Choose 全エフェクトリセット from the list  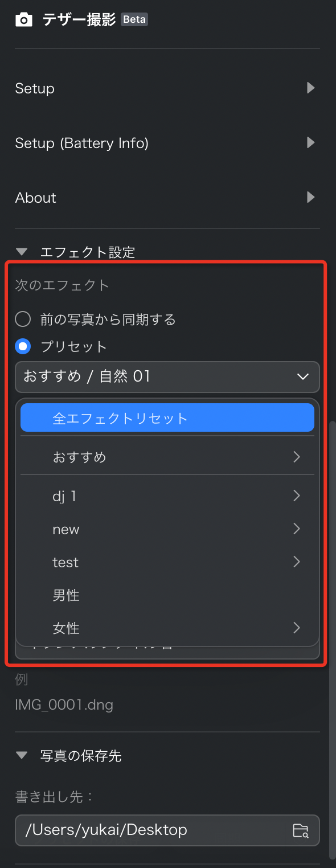point(167,417)
